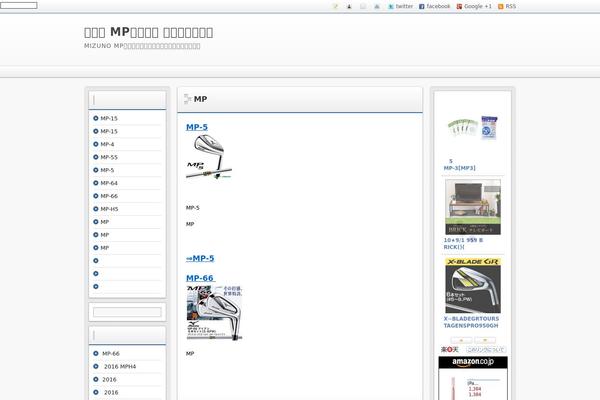This screenshot has height=400, width=600.
Task: Click the BRICK TV board ad image
Action: [473, 207]
